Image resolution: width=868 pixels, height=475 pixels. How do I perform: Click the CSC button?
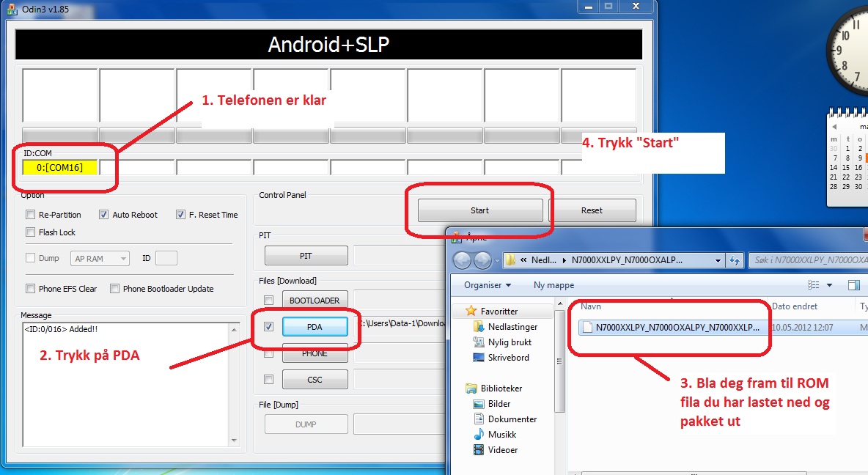[315, 380]
